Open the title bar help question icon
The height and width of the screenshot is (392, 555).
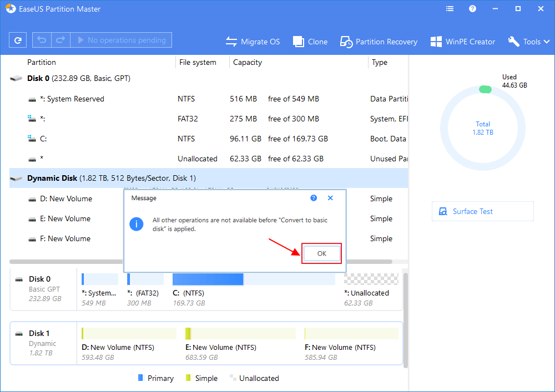pos(472,9)
